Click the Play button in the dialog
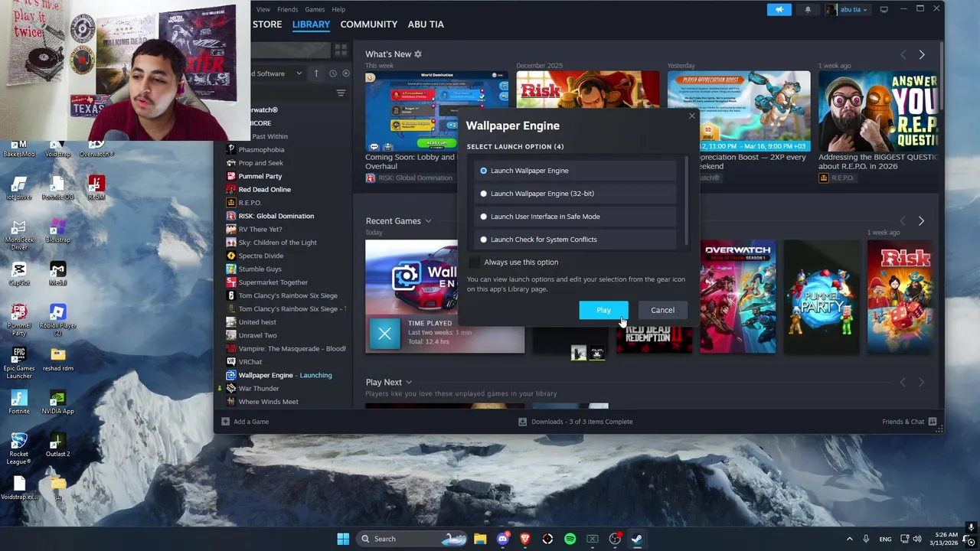This screenshot has width=980, height=551. click(x=603, y=310)
